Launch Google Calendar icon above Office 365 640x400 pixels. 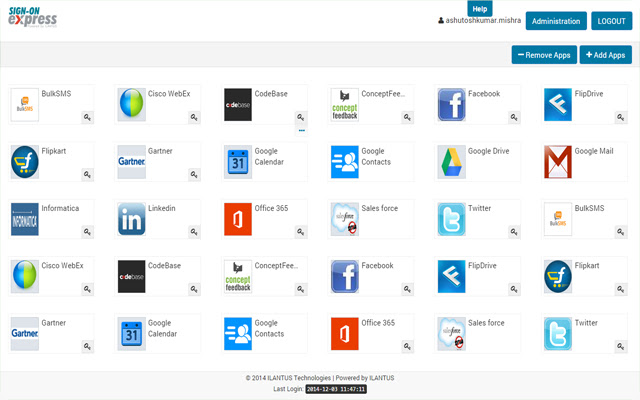tap(238, 162)
